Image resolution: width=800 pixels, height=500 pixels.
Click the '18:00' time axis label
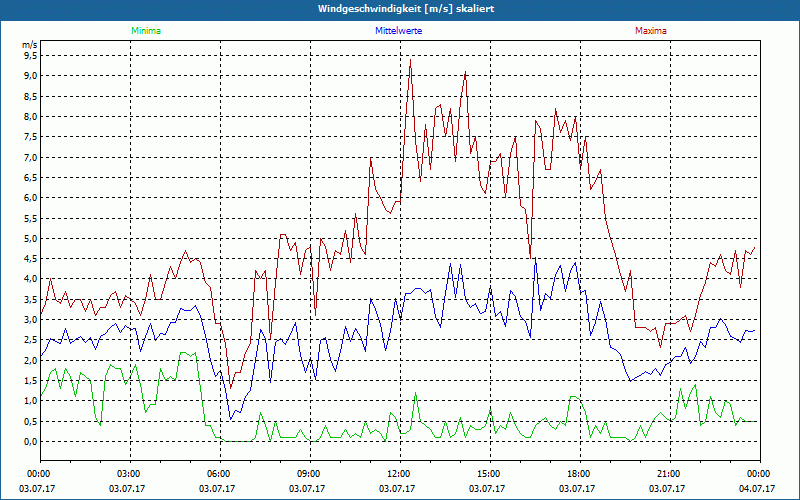pos(580,474)
